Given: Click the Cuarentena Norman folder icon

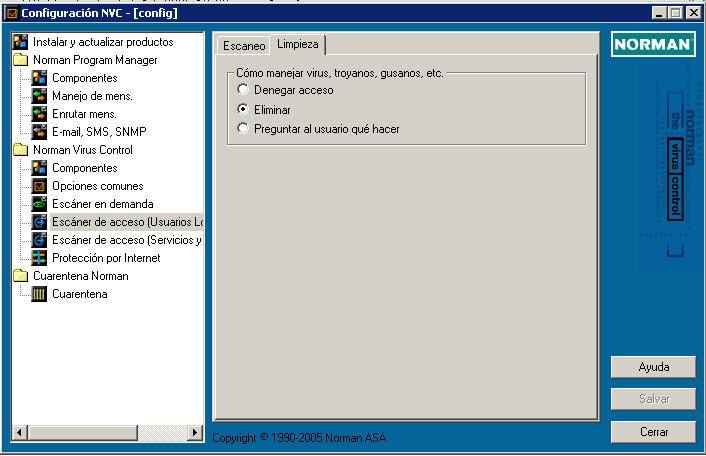Looking at the screenshot, I should click(20, 276).
